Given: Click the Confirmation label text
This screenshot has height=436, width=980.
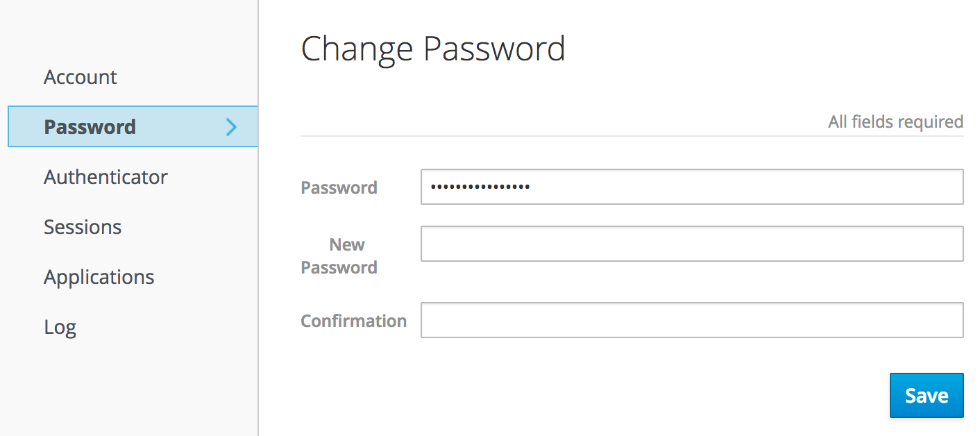Looking at the screenshot, I should point(353,321).
